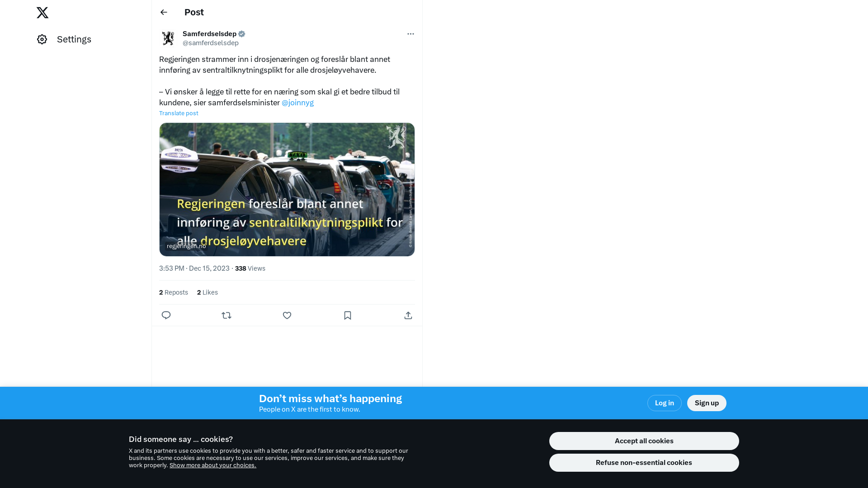868x488 pixels.
Task: Click Translate post
Action: 179,113
